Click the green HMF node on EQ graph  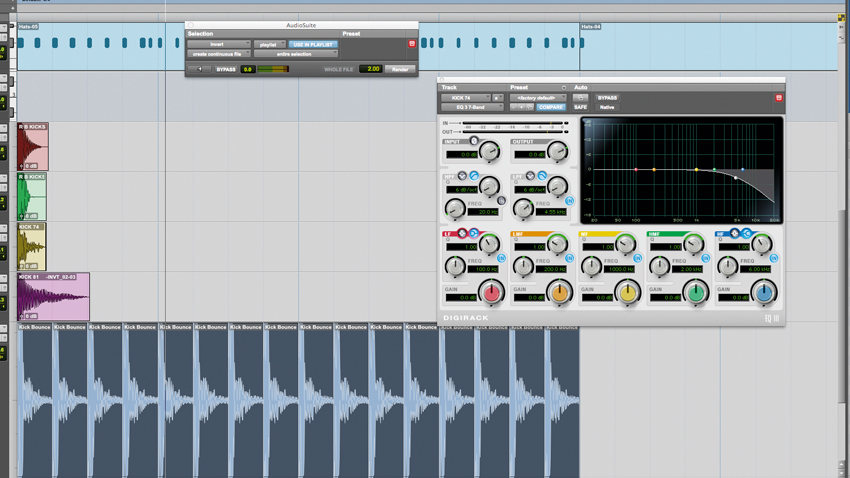coord(714,170)
